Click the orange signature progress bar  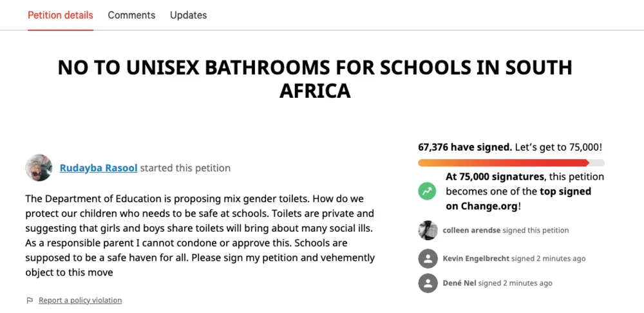click(504, 163)
